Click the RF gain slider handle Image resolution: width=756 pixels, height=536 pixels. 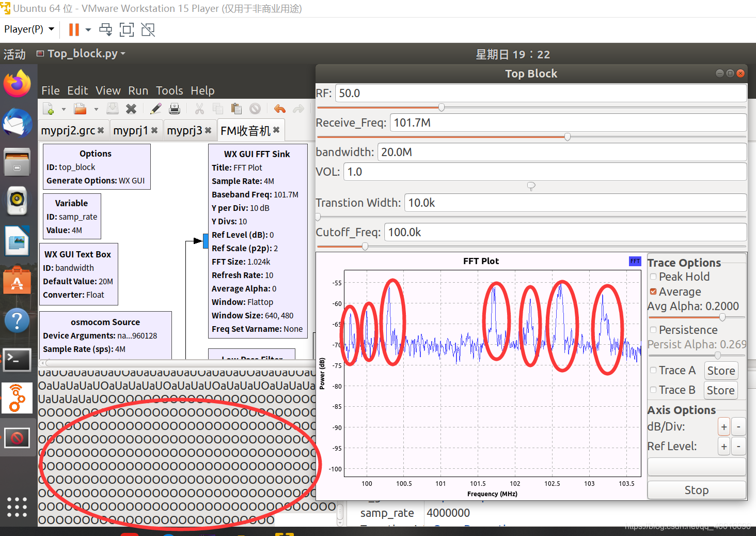pyautogui.click(x=442, y=108)
